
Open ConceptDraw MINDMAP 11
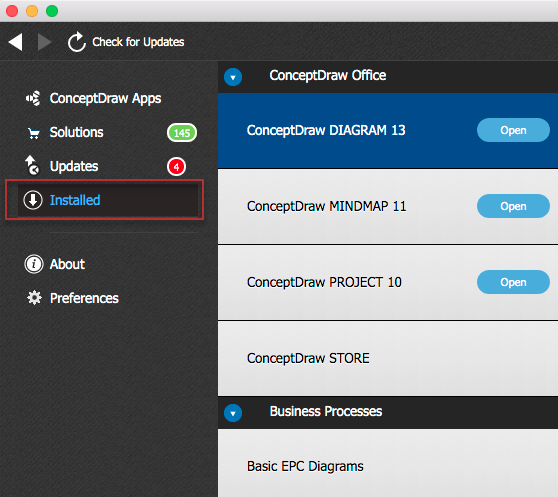click(x=513, y=206)
